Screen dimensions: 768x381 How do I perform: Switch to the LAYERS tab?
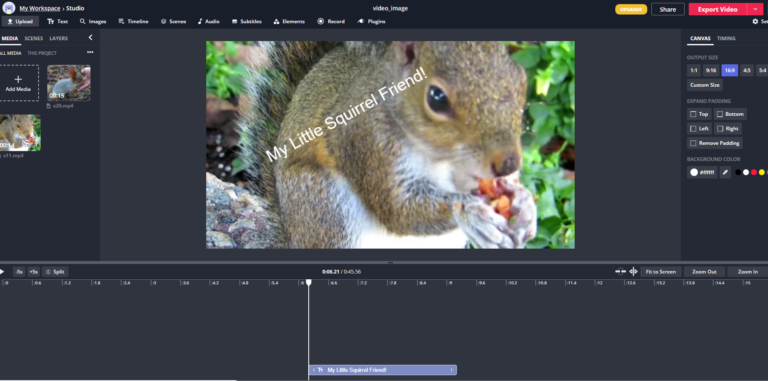coord(59,38)
